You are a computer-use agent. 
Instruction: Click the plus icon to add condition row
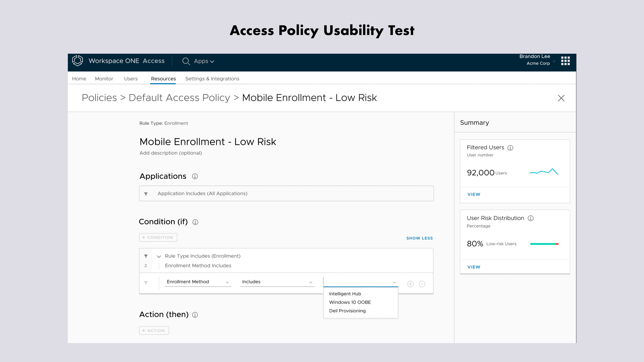[x=410, y=284]
